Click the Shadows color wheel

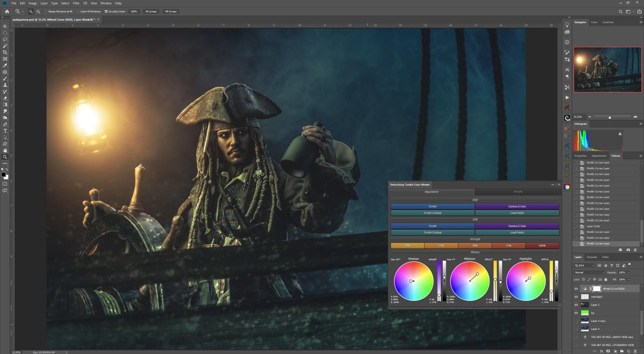tap(413, 281)
